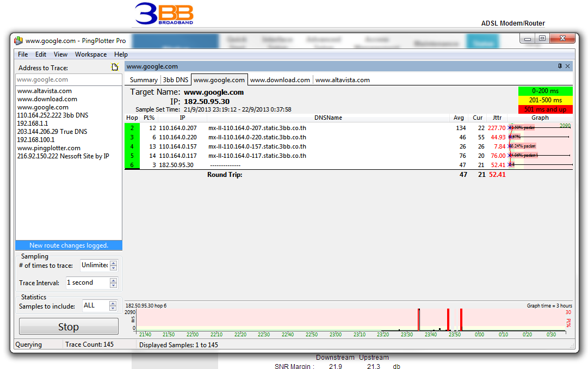Open the # of times to trace dropdown
This screenshot has width=588, height=369.
(x=95, y=265)
